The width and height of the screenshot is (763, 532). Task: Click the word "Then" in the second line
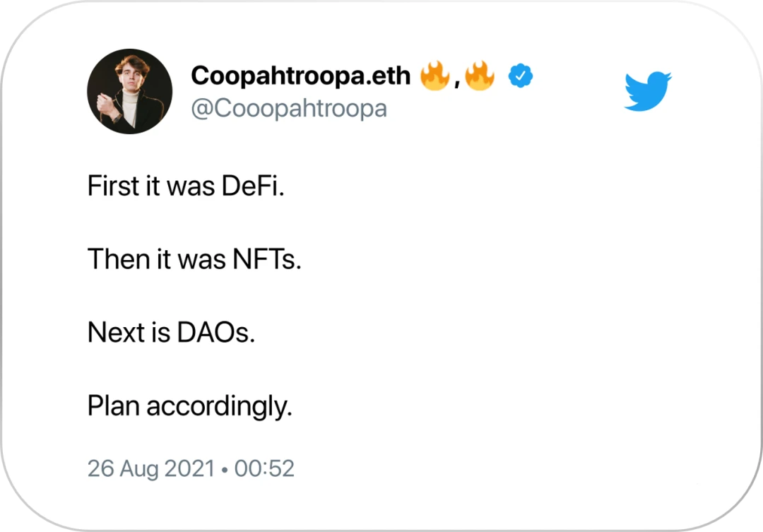(x=118, y=259)
